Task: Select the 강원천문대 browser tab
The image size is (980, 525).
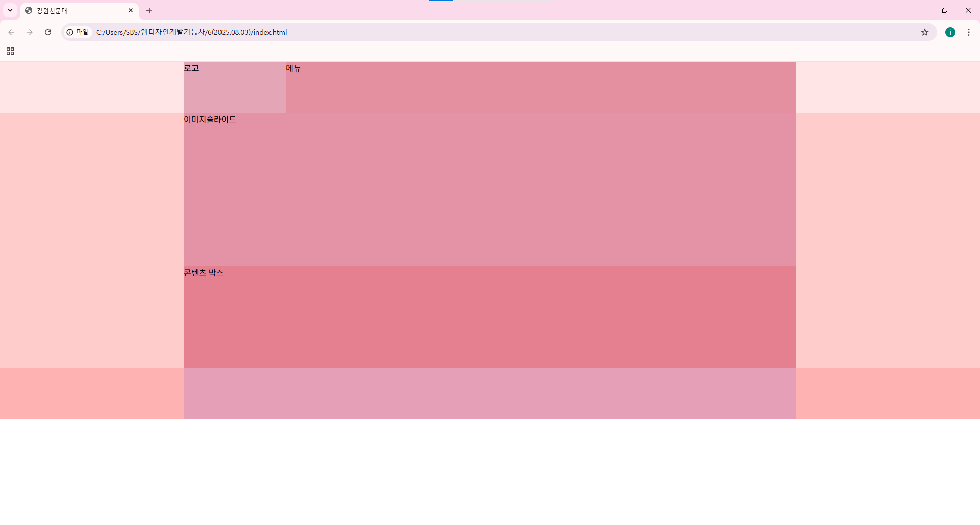Action: click(x=80, y=11)
